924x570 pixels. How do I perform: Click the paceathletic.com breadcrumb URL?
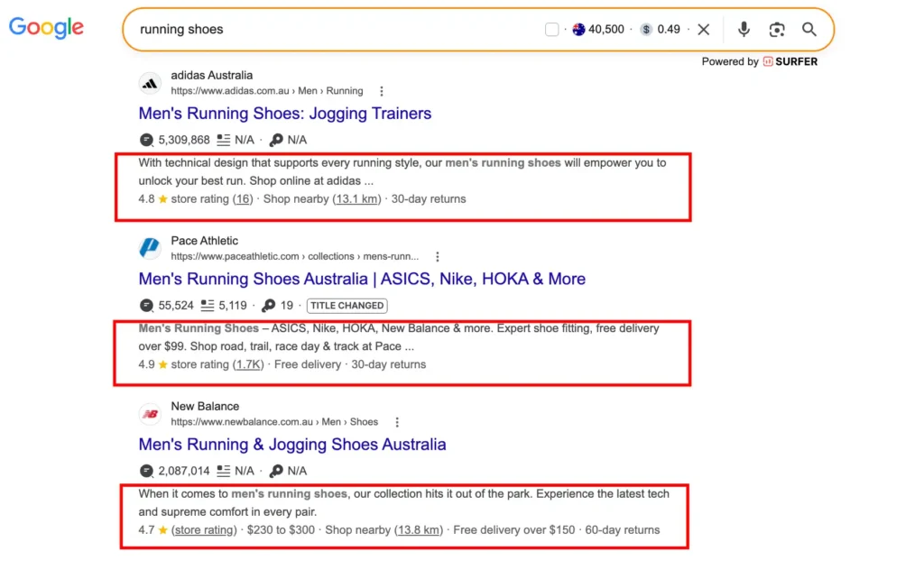coord(295,257)
